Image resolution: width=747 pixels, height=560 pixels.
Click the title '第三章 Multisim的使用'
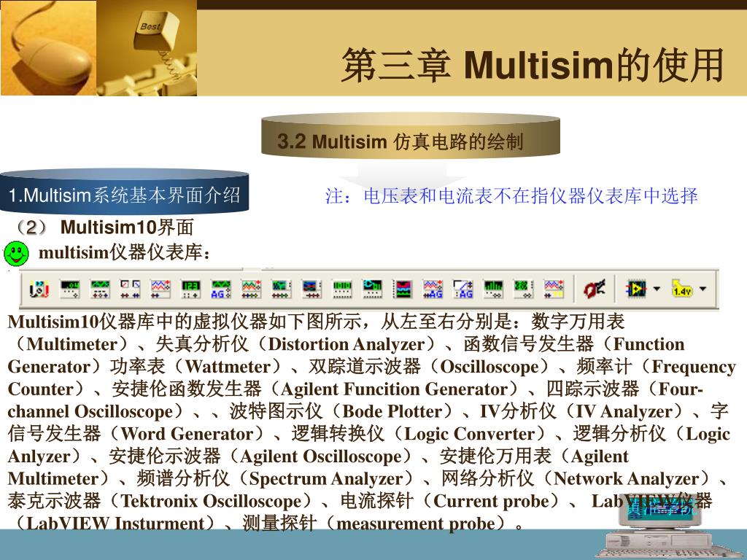point(533,65)
